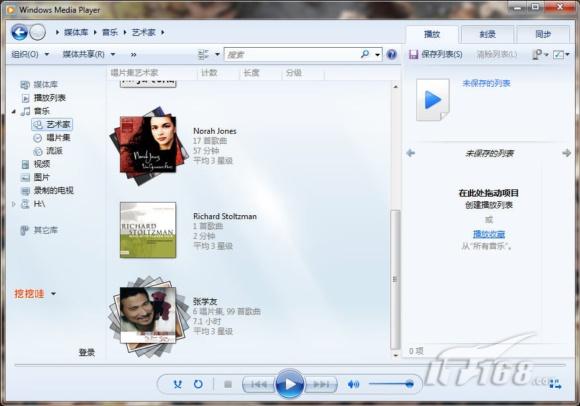Skip to the next track
The width and height of the screenshot is (580, 406).
click(x=321, y=385)
